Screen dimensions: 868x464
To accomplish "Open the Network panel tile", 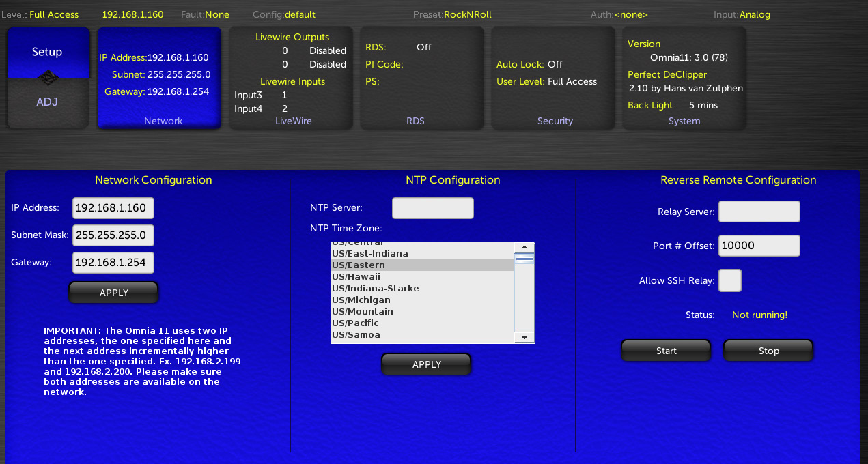I will click(x=160, y=78).
